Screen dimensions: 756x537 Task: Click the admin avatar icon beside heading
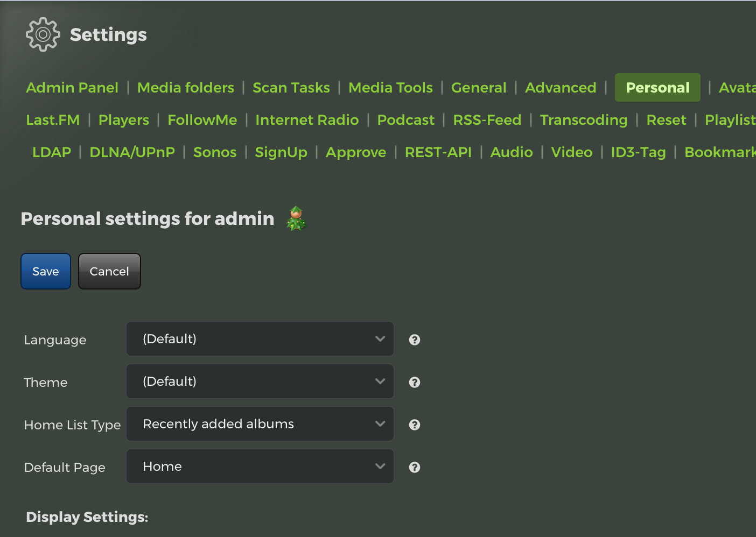296,218
